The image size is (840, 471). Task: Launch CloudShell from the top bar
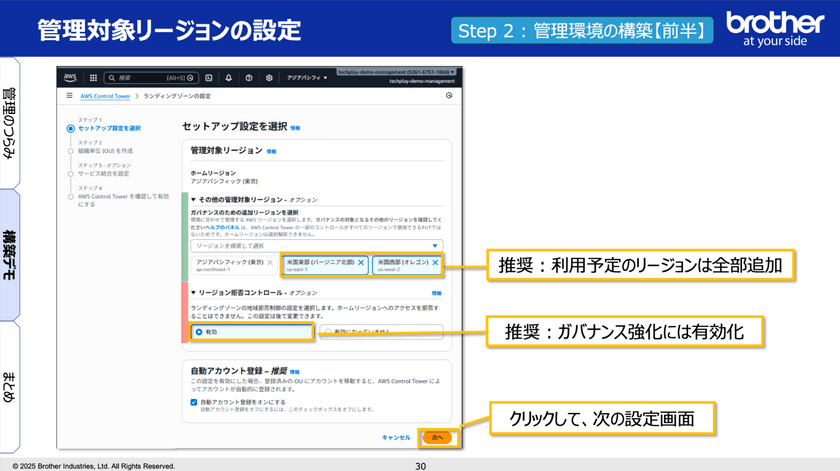[208, 77]
